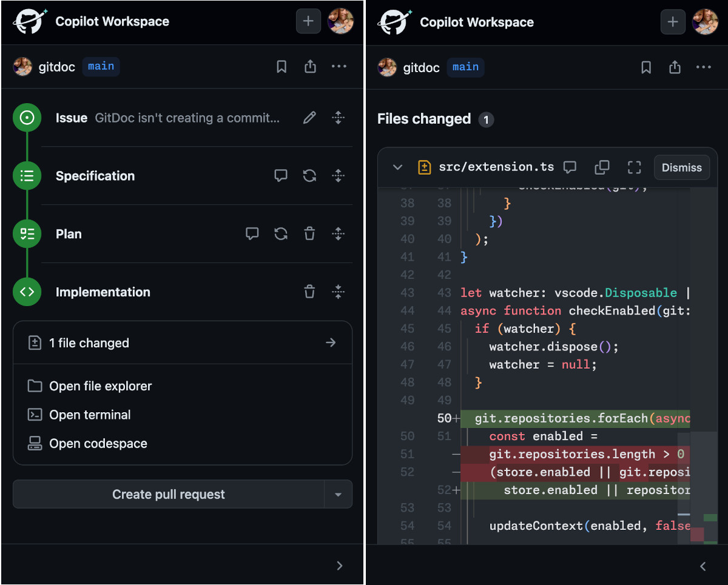Open the 1 file changed arrow

pyautogui.click(x=331, y=343)
